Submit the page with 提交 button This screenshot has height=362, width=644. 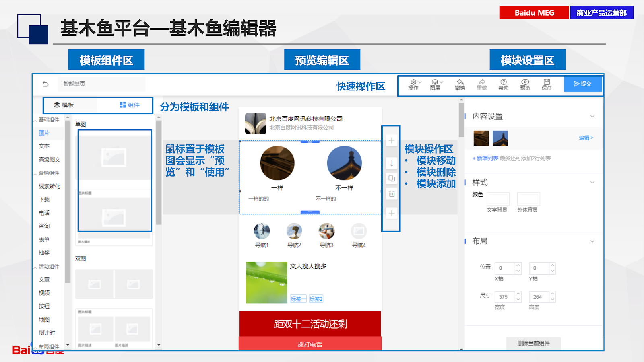tap(582, 84)
